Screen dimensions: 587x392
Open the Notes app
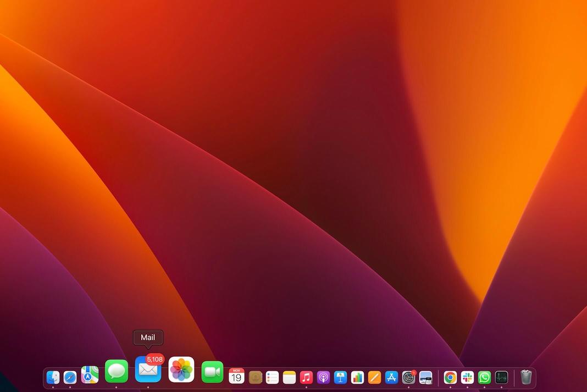[290, 377]
